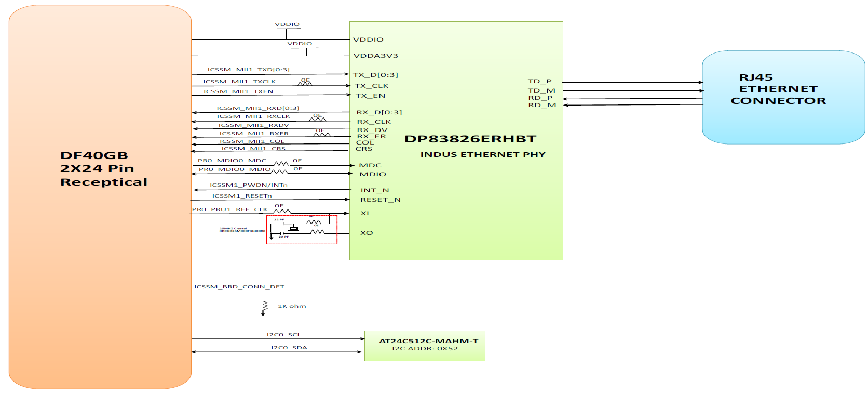Click the RD_P output label
The image size is (868, 394).
tap(540, 98)
